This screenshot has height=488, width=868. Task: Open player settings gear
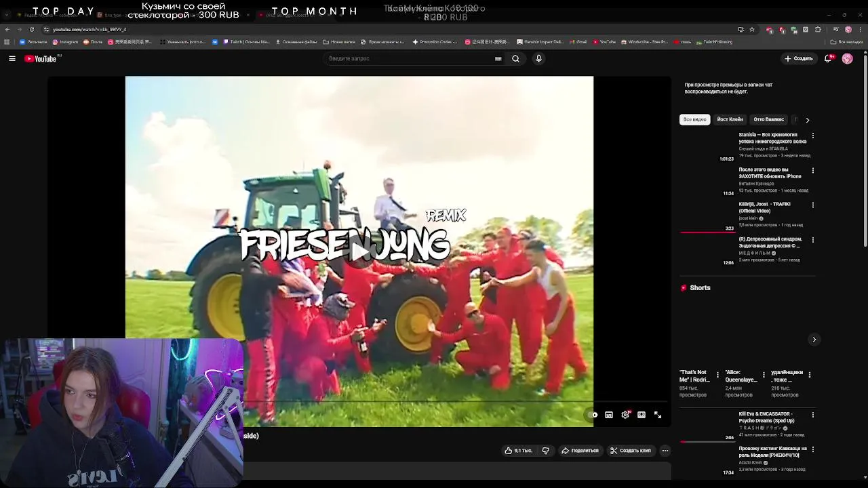click(625, 415)
